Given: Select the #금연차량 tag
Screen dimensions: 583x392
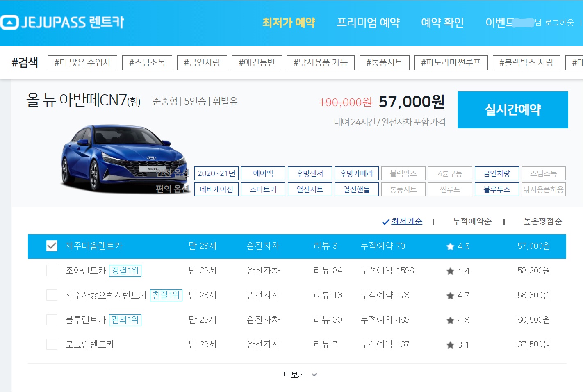Looking at the screenshot, I should pos(202,63).
